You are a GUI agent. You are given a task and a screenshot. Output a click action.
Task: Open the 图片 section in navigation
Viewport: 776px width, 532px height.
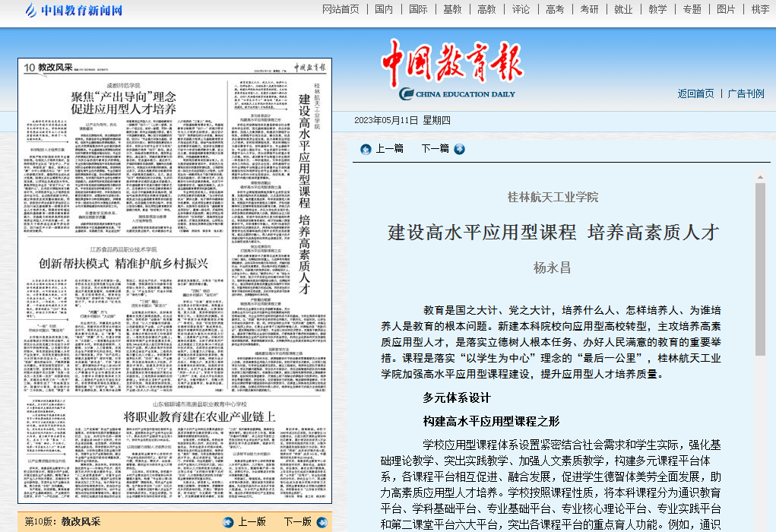726,9
